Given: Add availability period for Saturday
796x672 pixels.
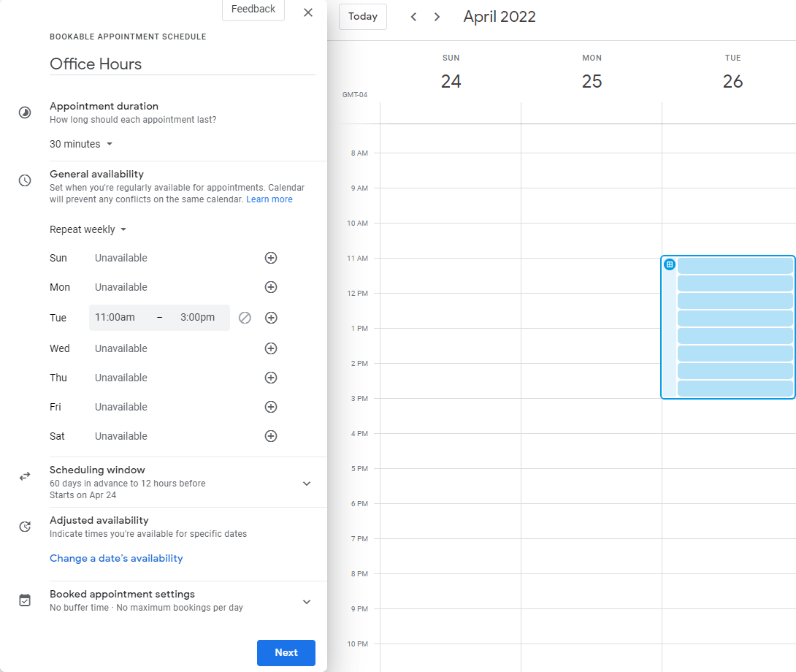Looking at the screenshot, I should (x=271, y=436).
